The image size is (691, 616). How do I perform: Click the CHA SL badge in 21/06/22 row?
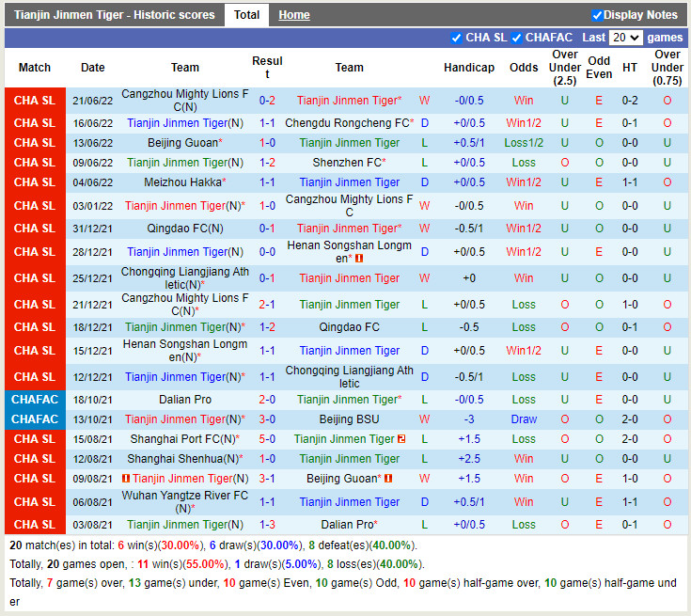35,101
